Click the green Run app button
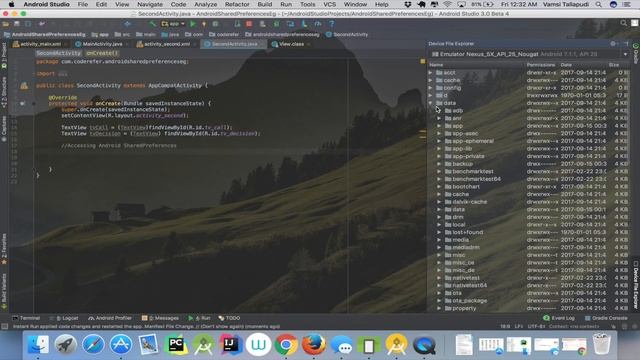This screenshot has height=360, width=640. [x=193, y=24]
